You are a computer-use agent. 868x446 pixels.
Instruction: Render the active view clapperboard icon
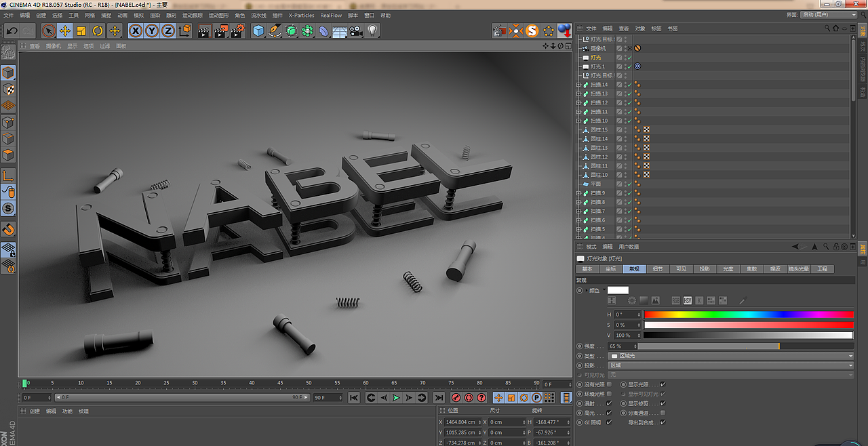[x=204, y=31]
